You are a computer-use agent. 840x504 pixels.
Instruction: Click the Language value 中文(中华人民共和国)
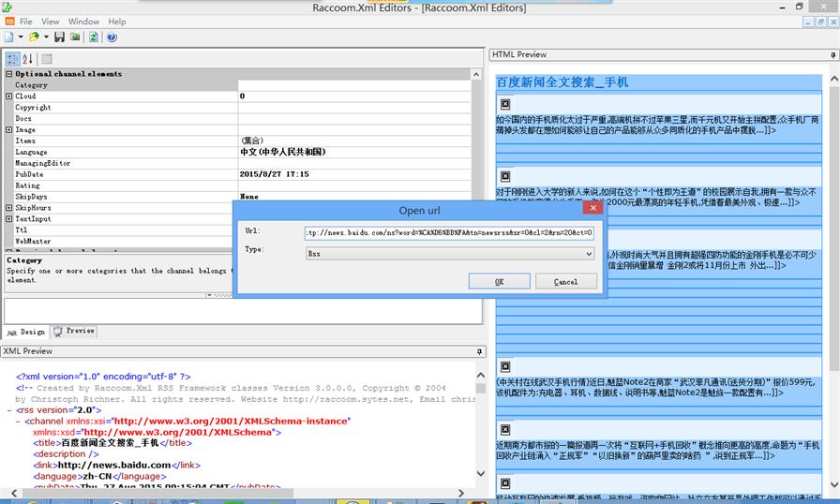(x=283, y=152)
